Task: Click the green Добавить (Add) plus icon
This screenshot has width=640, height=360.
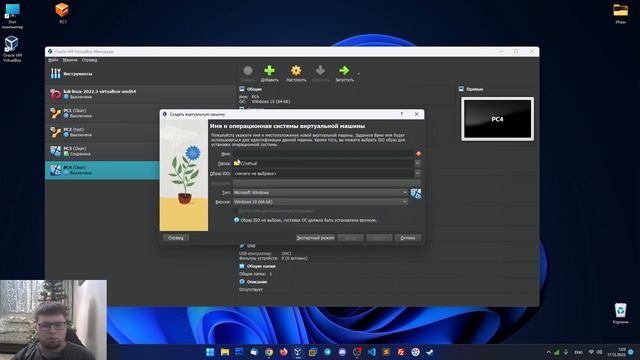Action: [269, 71]
